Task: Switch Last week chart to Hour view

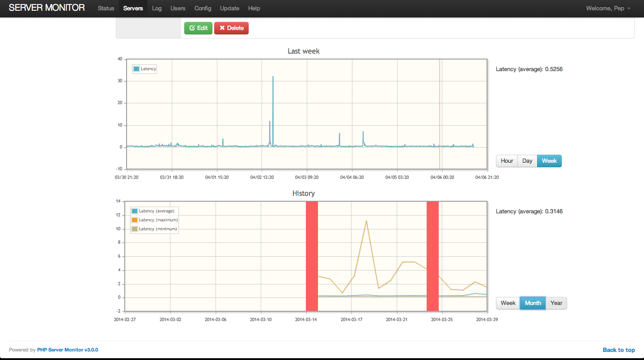Action: click(x=507, y=161)
